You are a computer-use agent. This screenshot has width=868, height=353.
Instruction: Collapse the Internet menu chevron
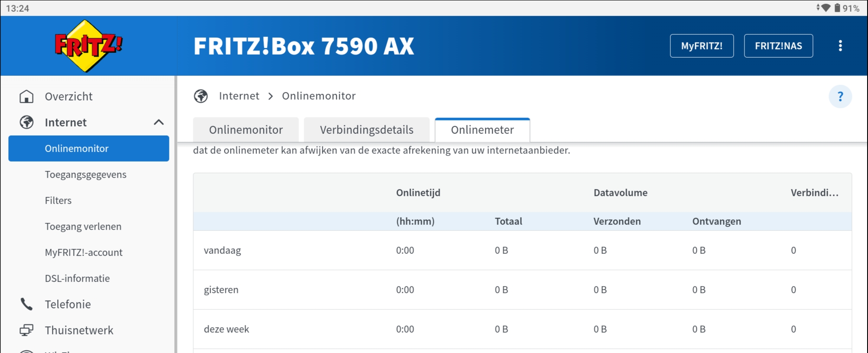[x=159, y=123]
